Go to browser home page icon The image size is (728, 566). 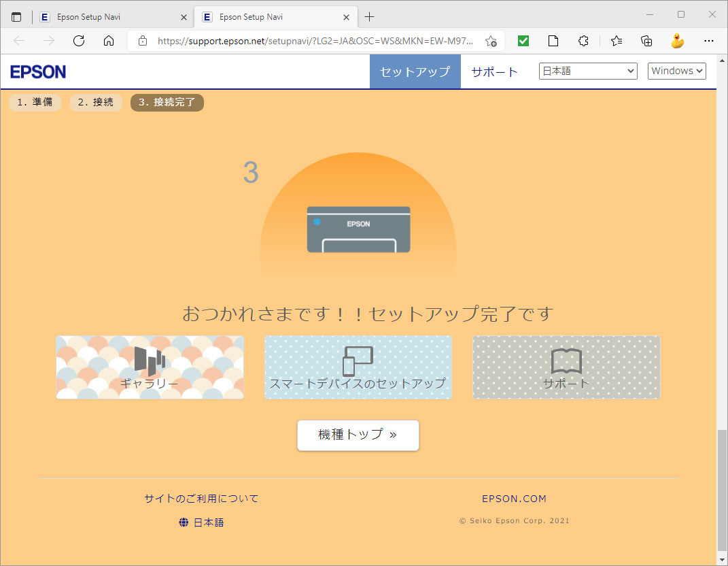coord(109,41)
